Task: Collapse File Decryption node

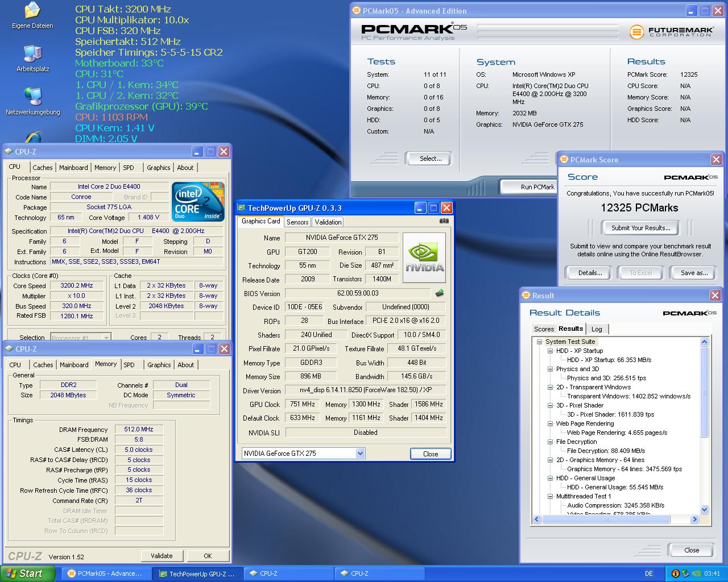Action: (x=550, y=442)
